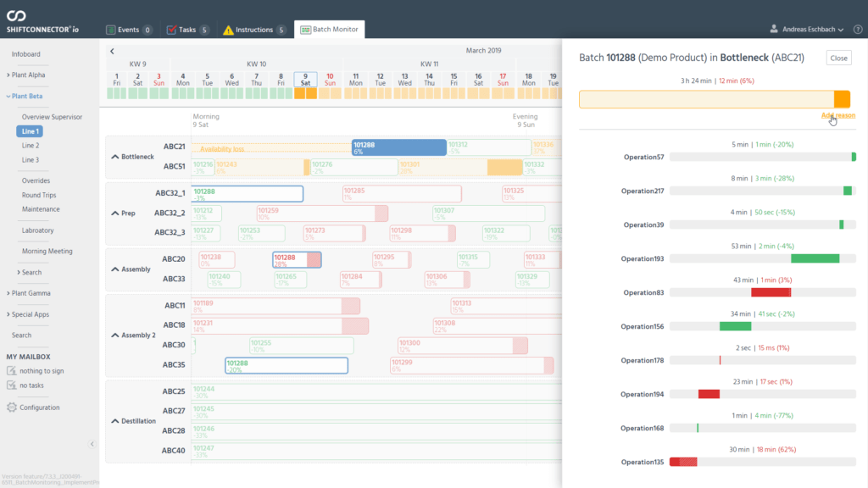Close the batch details panel
The height and width of the screenshot is (488, 868).
click(838, 58)
